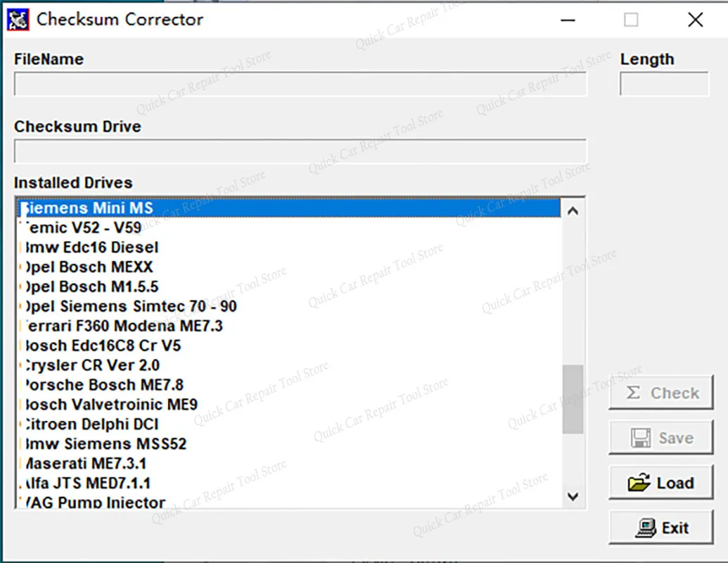Viewport: 728px width, 563px height.
Task: Select Maserati ME7.3.1 entry
Action: (289, 464)
